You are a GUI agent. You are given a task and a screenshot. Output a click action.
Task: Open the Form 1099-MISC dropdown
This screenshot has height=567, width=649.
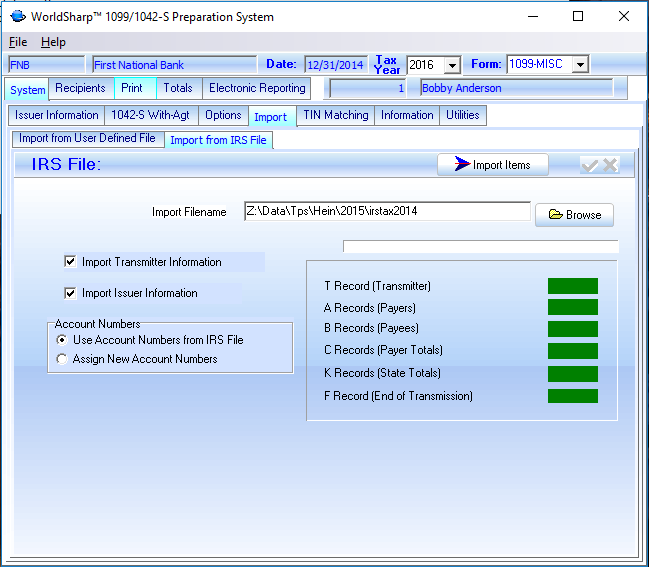pyautogui.click(x=579, y=65)
